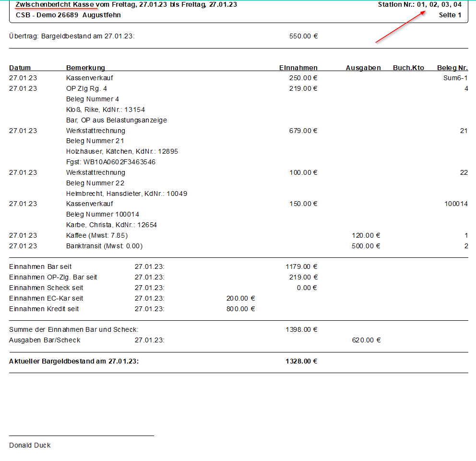Click the 'Einnahmen EC-Kar seit' 200.00 € value
This screenshot has height=461, width=476.
point(240,298)
